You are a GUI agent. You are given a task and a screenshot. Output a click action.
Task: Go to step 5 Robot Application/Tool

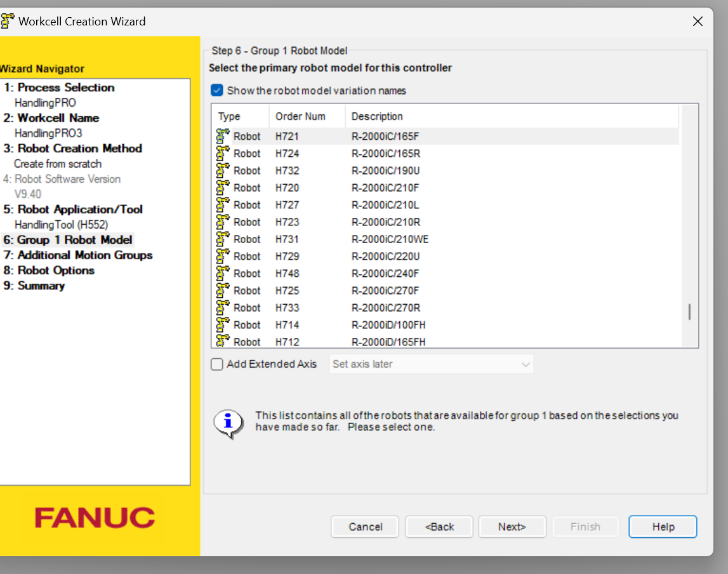click(73, 210)
